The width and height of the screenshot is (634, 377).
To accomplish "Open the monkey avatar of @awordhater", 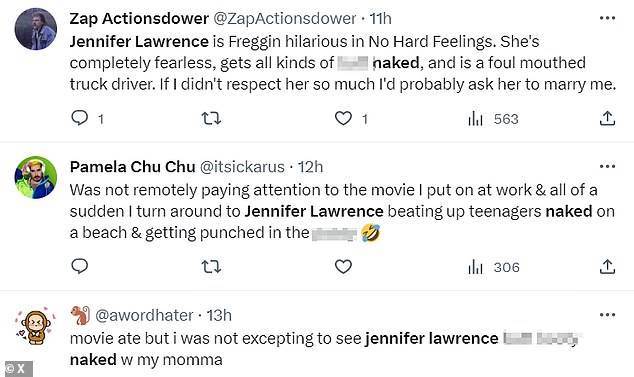I will click(34, 325).
